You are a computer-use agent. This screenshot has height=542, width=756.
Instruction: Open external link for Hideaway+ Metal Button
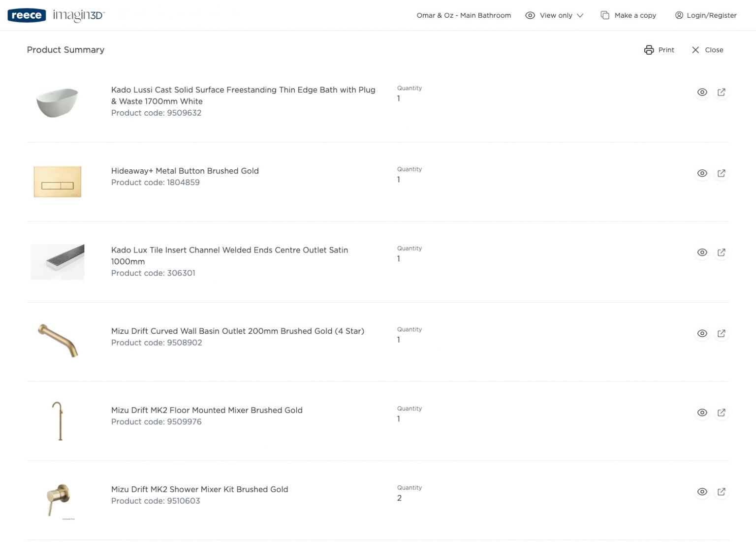click(x=721, y=173)
